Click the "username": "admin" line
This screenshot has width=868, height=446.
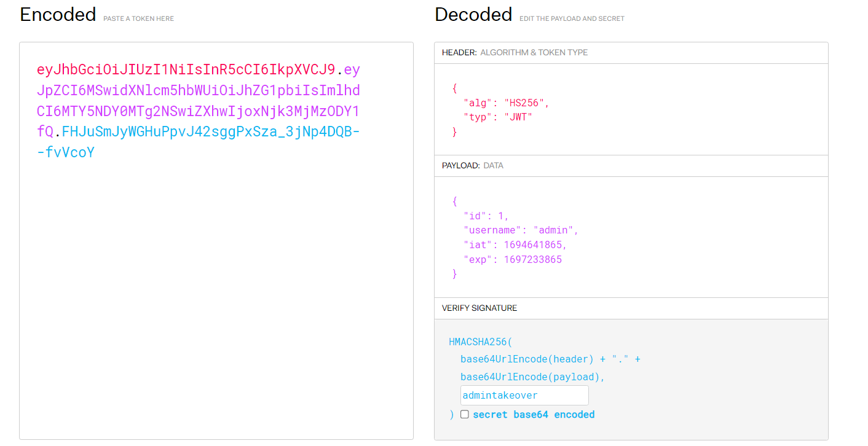(521, 230)
